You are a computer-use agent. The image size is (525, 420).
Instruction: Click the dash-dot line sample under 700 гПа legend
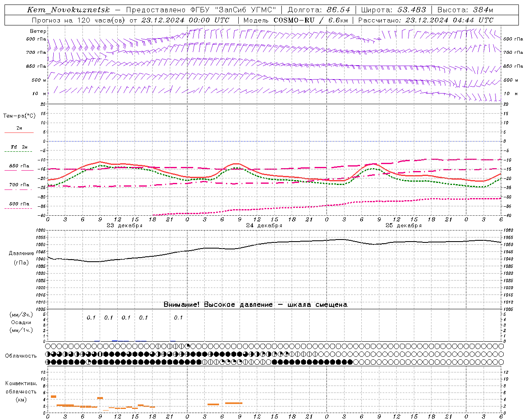point(19,189)
